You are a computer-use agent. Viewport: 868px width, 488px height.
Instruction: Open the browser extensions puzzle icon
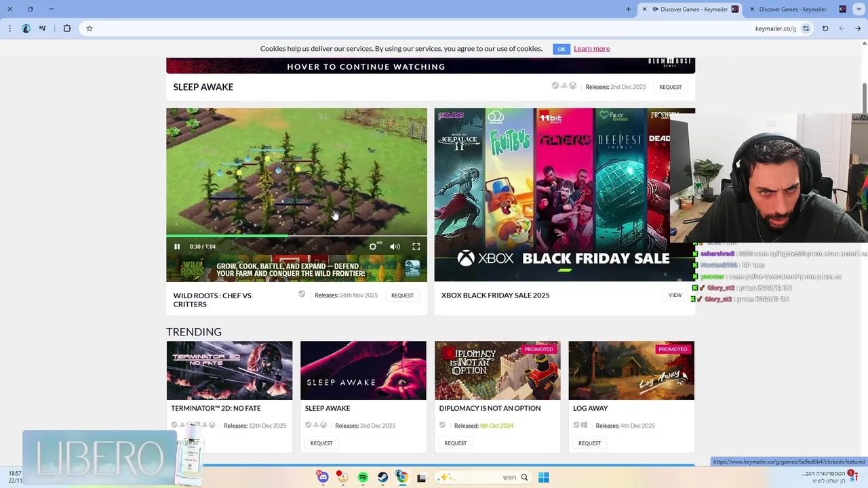pos(67,28)
